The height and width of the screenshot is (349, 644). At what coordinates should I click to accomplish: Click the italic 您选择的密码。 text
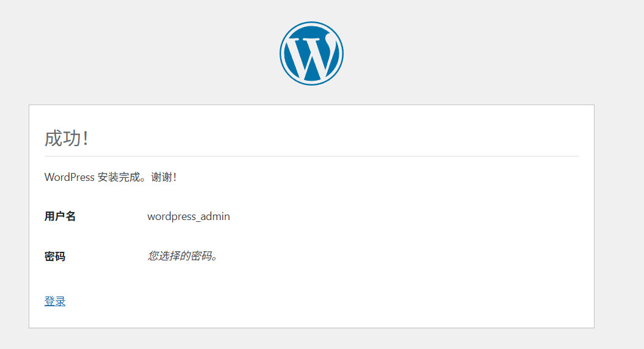[183, 255]
